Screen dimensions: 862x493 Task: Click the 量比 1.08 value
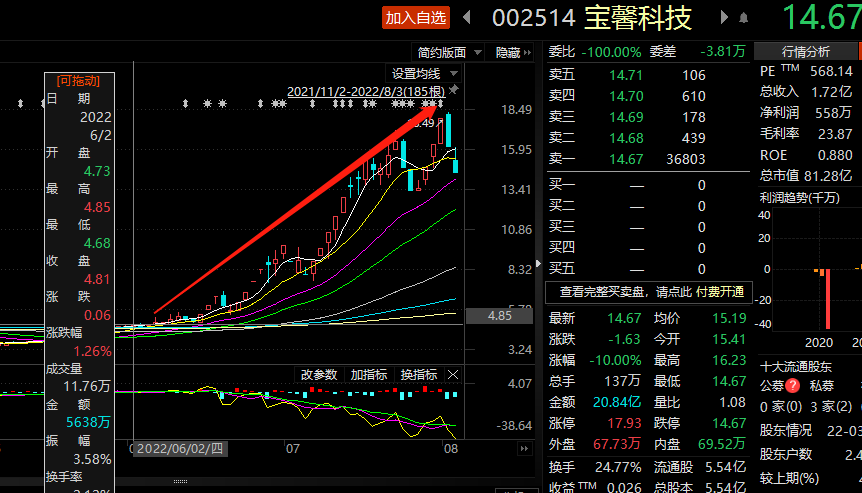point(732,402)
